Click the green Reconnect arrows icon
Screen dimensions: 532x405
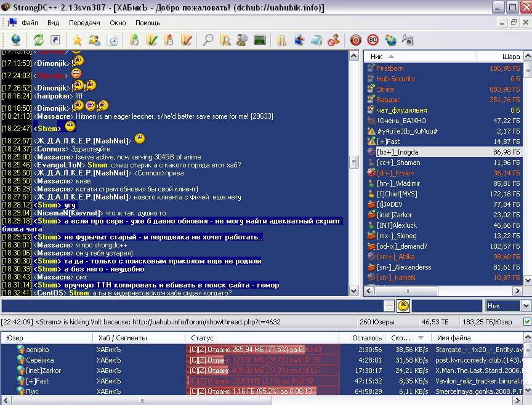[x=39, y=41]
